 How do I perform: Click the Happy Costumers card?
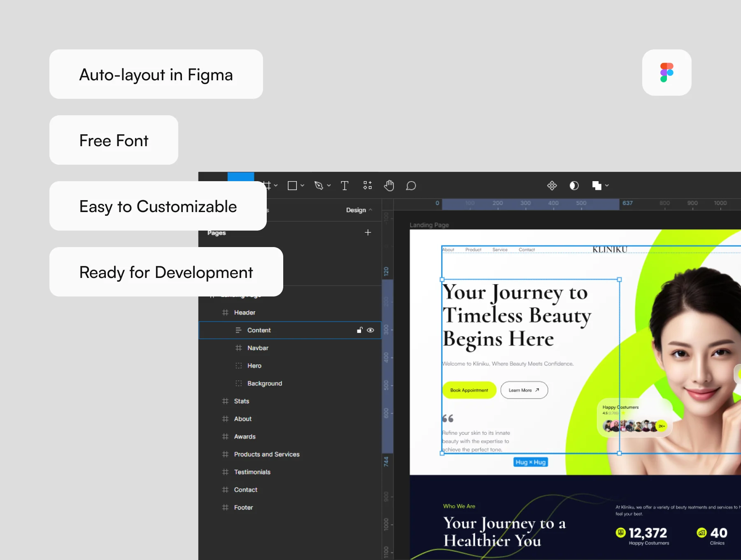(x=635, y=418)
